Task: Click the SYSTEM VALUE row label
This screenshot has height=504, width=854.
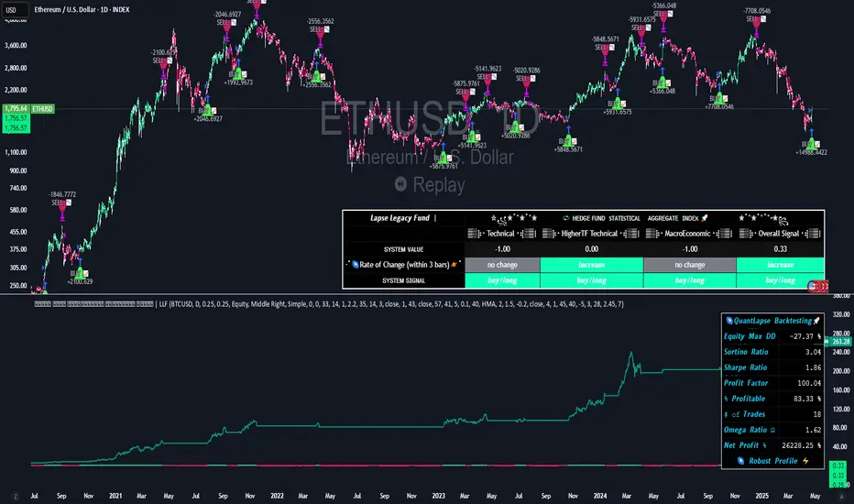Action: coord(403,249)
